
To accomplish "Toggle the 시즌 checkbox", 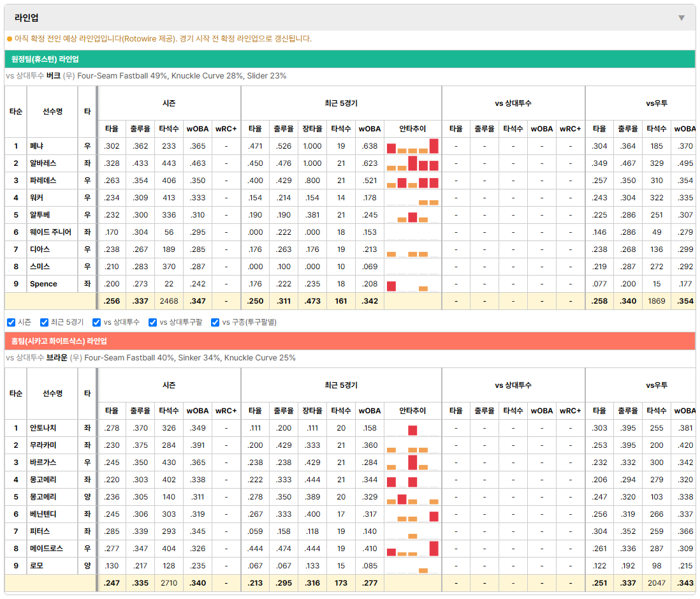I will pyautogui.click(x=11, y=323).
